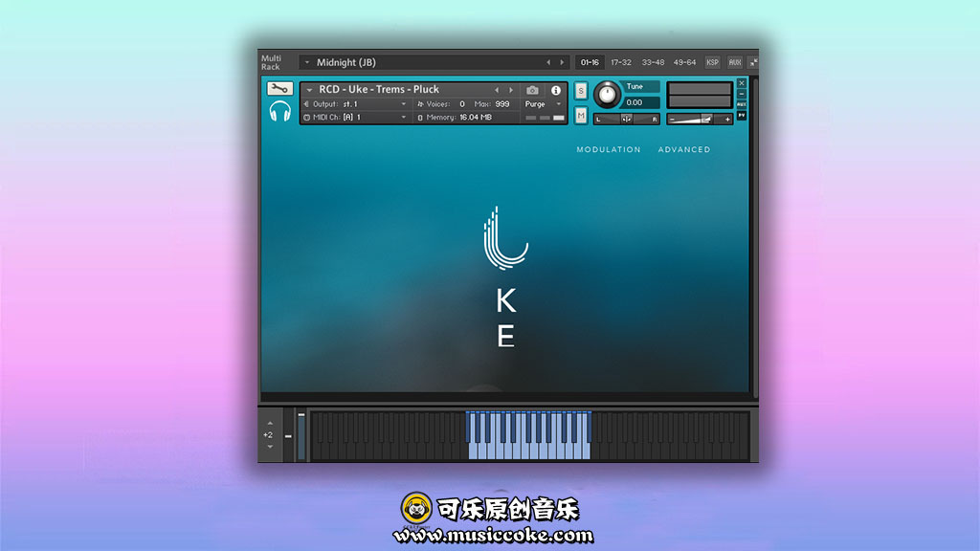Image resolution: width=980 pixels, height=551 pixels.
Task: Remove the instrument with the X button
Action: [742, 83]
